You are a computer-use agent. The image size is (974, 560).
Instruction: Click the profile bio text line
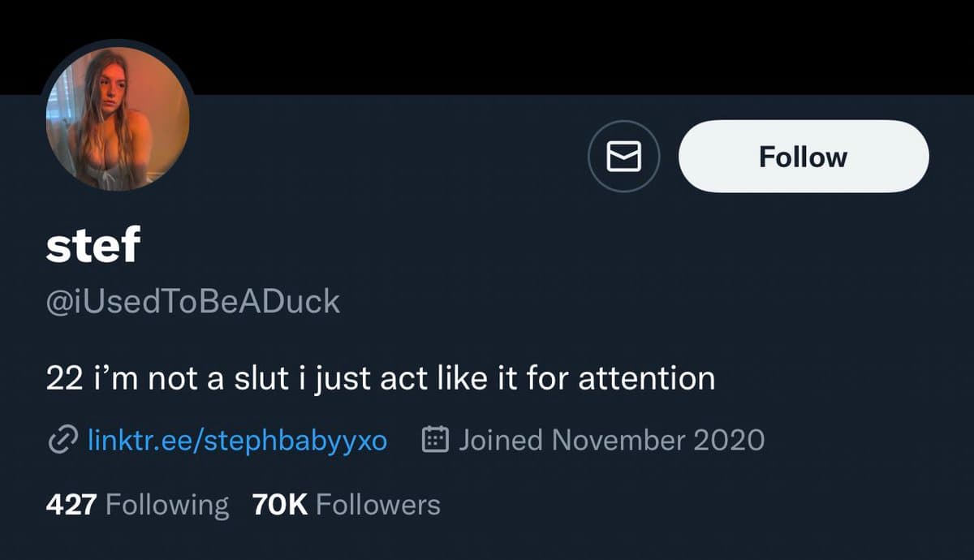(381, 379)
